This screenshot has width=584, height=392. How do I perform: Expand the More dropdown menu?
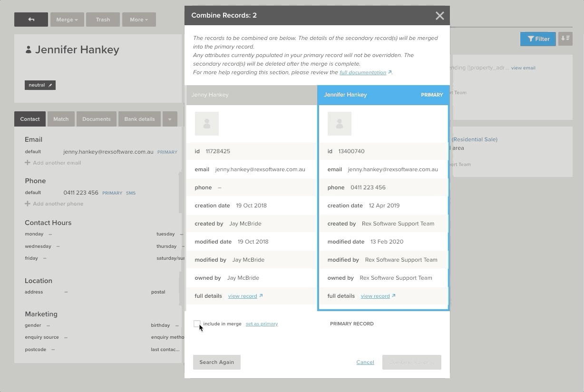139,20
